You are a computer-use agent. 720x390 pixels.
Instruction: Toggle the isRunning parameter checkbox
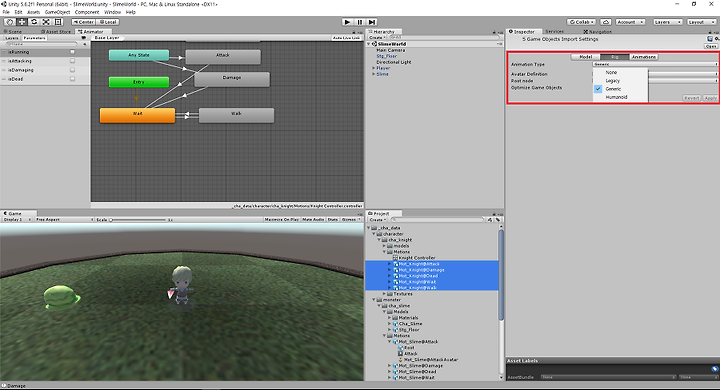point(72,52)
